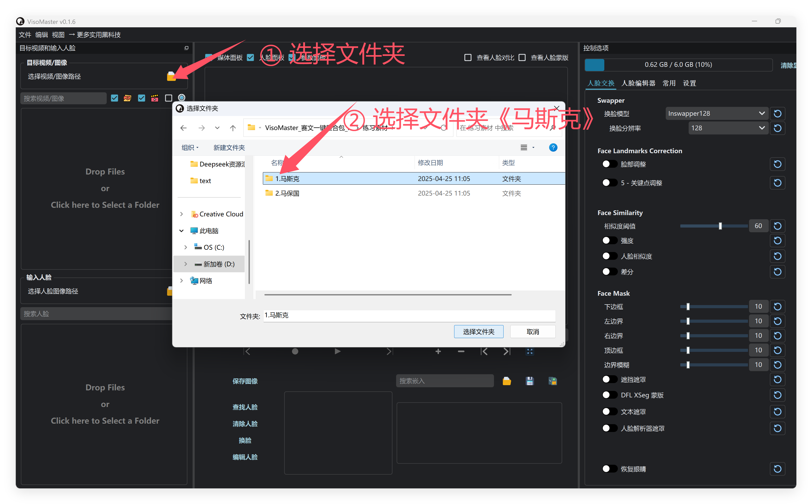Switch to the Face Editor tab

[638, 83]
